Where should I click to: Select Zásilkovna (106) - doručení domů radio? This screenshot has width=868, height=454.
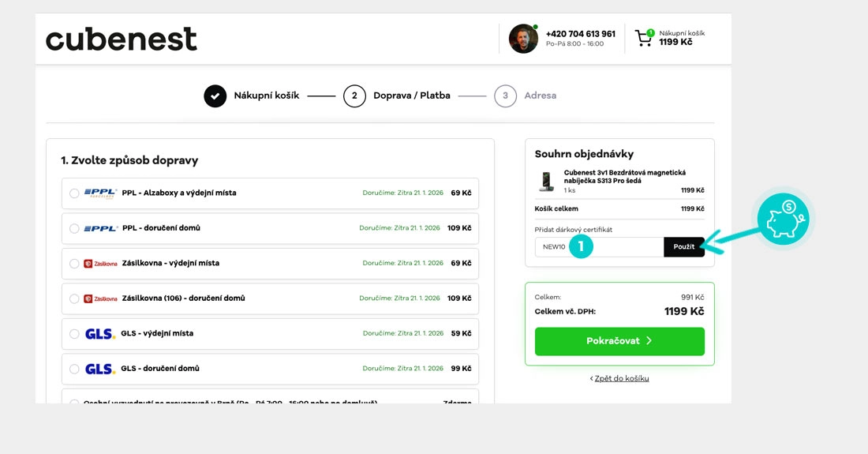(x=74, y=298)
